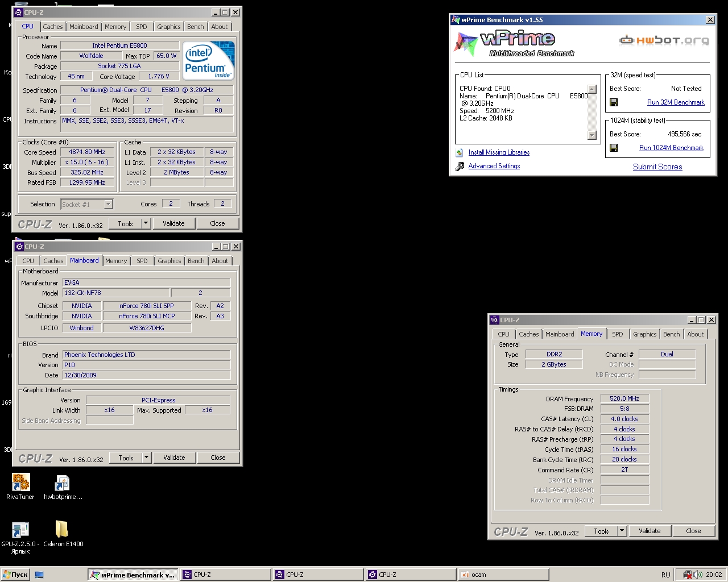Click Run 1024M Benchmark link
Screen dimensions: 728x582
click(x=671, y=148)
